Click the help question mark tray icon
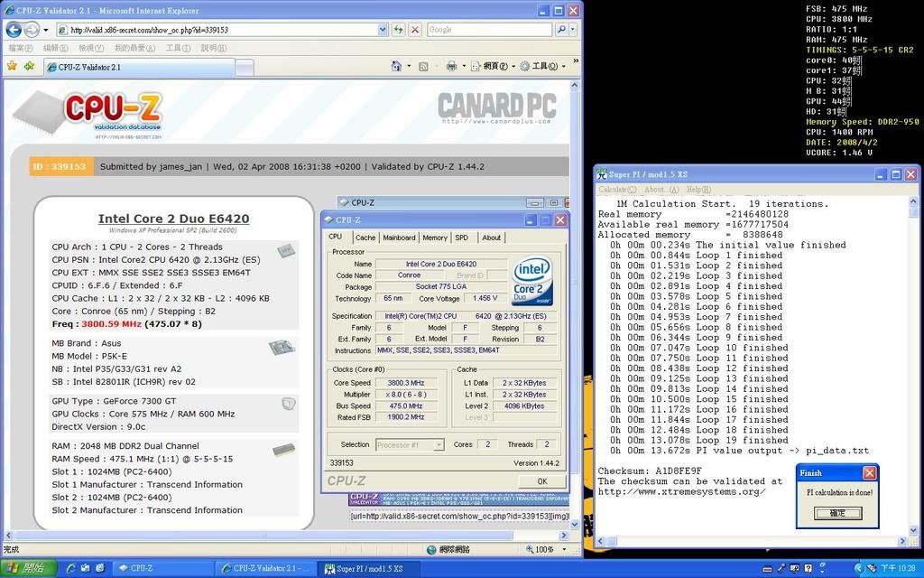The width and height of the screenshot is (924, 578). 808,569
